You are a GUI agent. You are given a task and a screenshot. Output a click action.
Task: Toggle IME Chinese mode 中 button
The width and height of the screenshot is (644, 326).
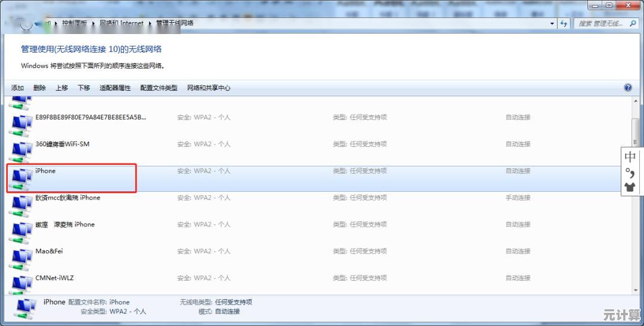pos(630,158)
